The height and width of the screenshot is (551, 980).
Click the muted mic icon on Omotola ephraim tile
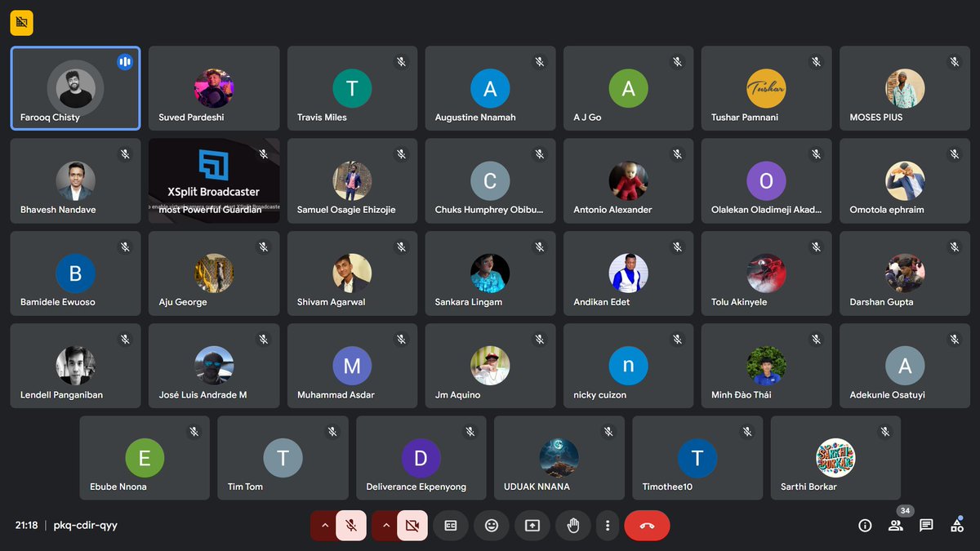pos(955,153)
